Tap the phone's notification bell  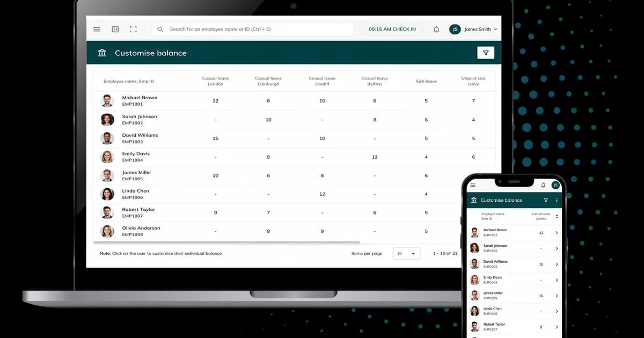click(543, 185)
